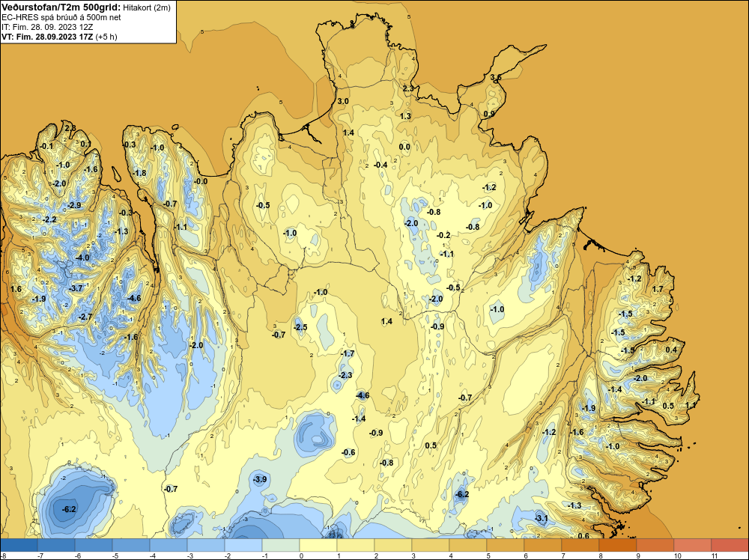Screen dimensions: 749x560
Task: Click the "-2.2" temperature value on the map
Action: tap(49, 219)
